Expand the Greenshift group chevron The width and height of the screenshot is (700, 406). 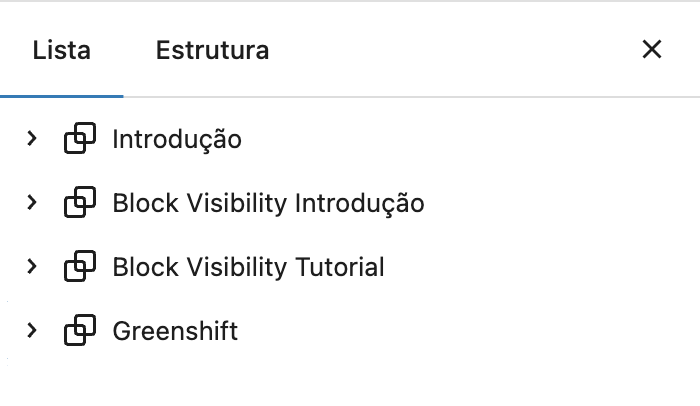coord(31,330)
